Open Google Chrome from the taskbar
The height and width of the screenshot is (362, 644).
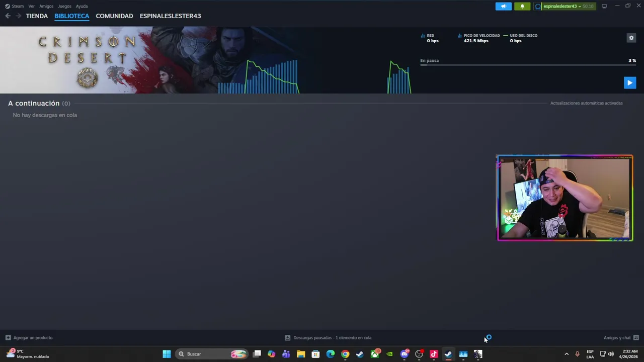click(345, 354)
